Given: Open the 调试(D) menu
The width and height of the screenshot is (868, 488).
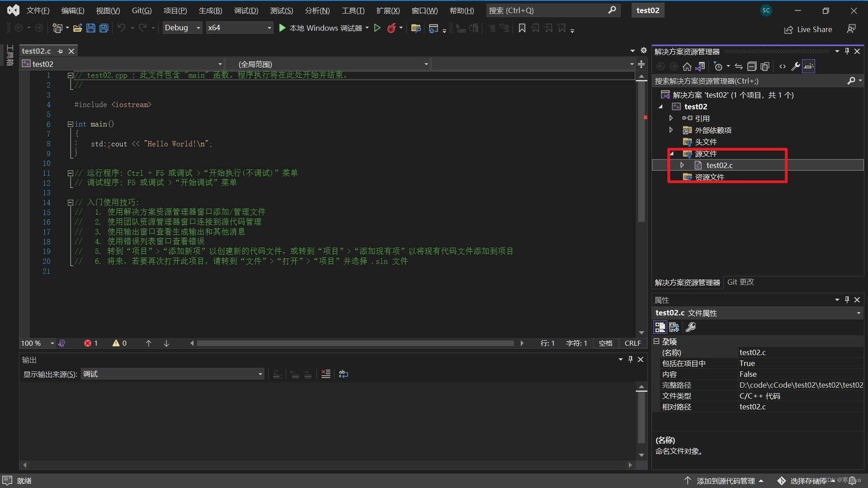Looking at the screenshot, I should click(x=246, y=10).
